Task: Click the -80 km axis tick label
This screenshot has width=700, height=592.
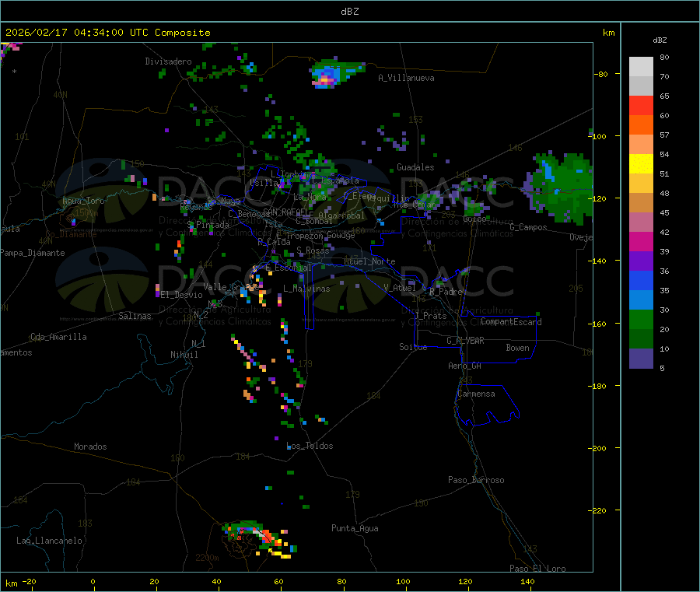Action: 600,74
